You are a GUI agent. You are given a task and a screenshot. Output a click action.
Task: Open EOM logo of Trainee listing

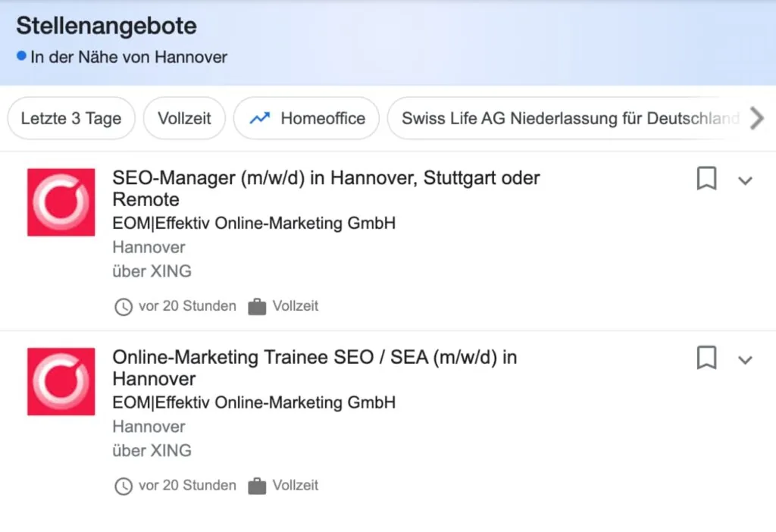tap(61, 381)
